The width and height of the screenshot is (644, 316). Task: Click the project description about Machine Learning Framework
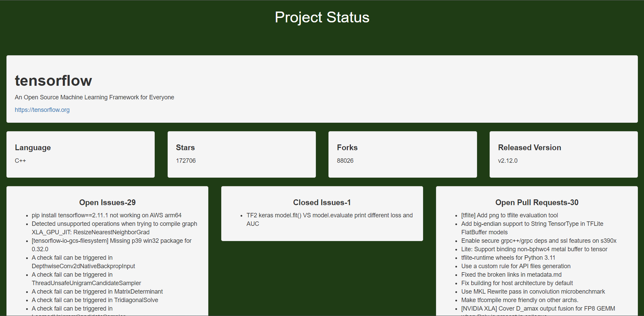point(94,97)
